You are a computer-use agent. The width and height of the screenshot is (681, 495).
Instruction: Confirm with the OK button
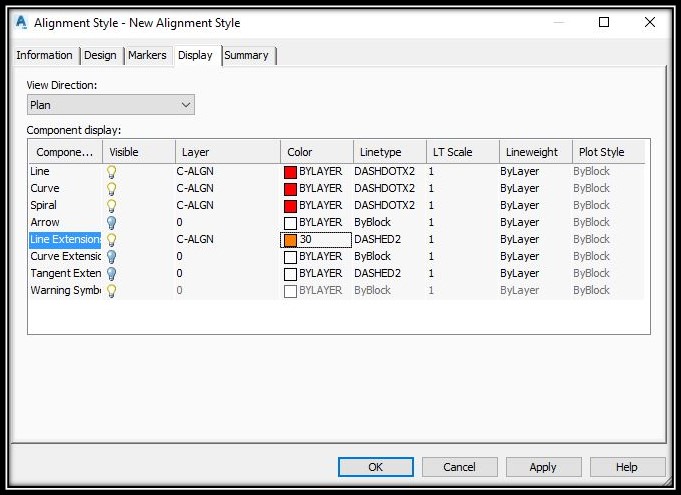click(376, 467)
